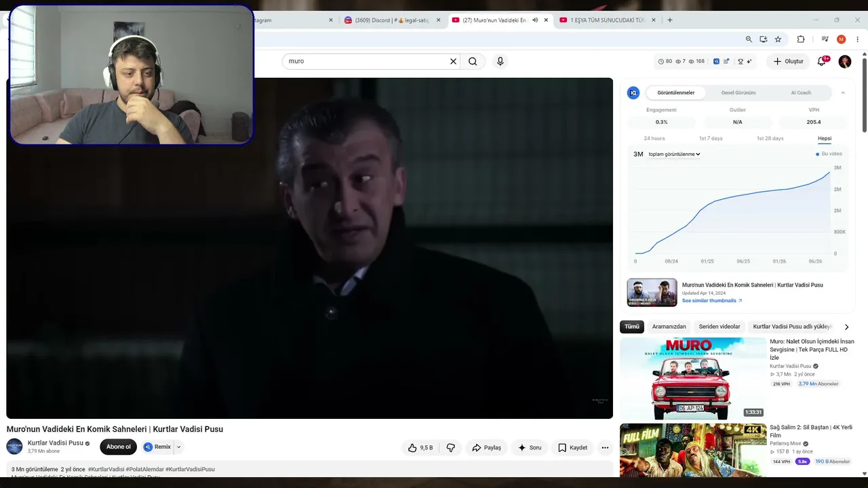Select the Genel Görünüm tab
This screenshot has width=868, height=488.
[738, 93]
